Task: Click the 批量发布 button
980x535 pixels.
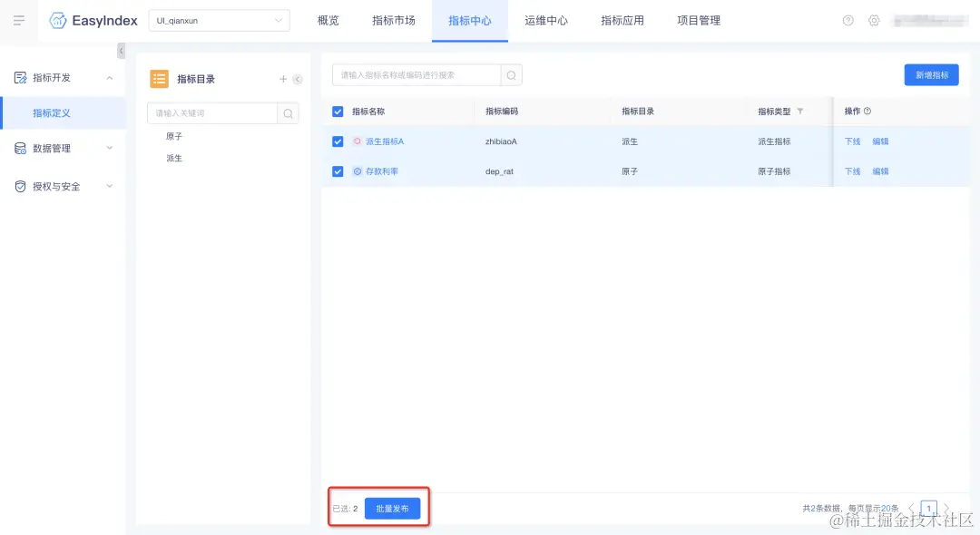Action: [393, 509]
